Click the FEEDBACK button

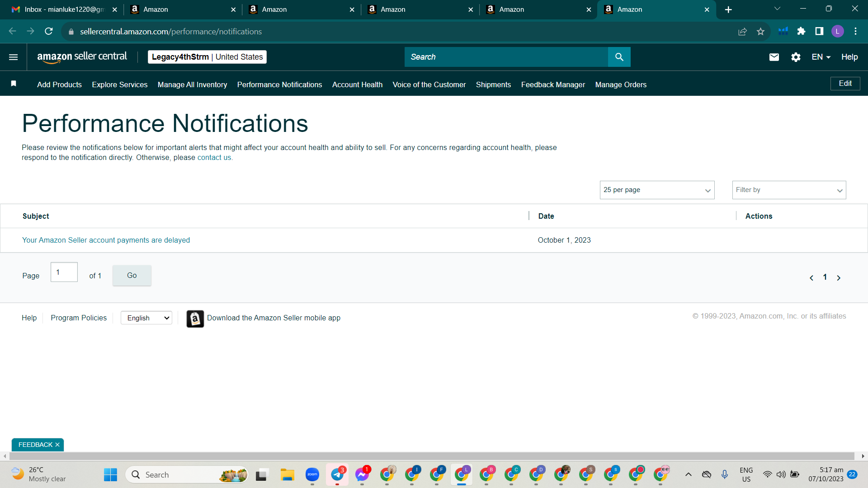click(x=35, y=445)
